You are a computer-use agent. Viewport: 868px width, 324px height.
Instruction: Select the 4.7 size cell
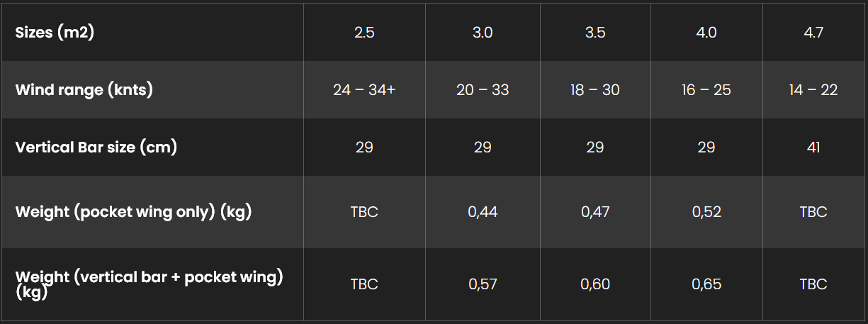click(813, 33)
